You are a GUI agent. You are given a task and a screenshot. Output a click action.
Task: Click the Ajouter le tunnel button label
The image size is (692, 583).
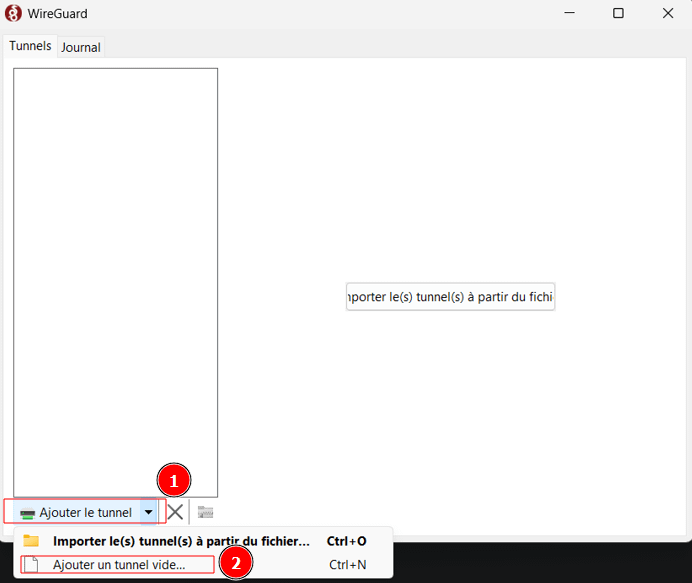pyautogui.click(x=85, y=512)
